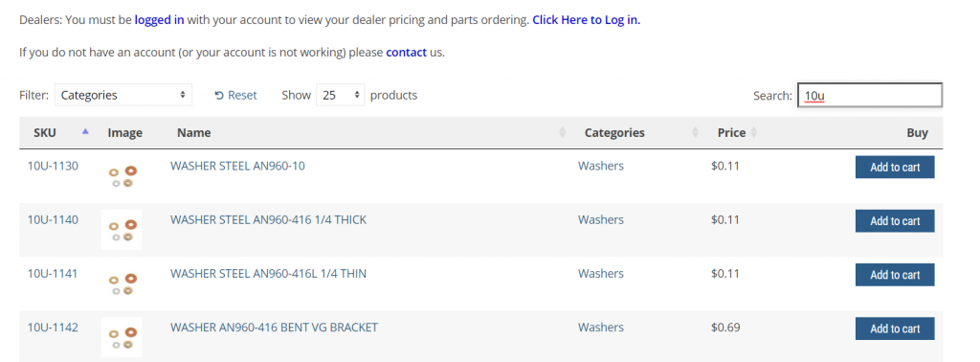The image size is (980, 362).
Task: Open SKU 10U-1130 product link
Action: point(54,166)
